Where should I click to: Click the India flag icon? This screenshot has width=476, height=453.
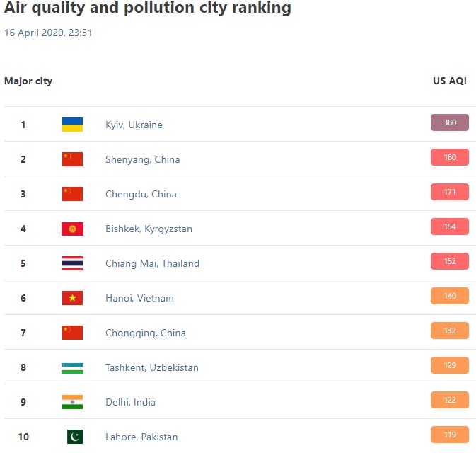pyautogui.click(x=72, y=402)
